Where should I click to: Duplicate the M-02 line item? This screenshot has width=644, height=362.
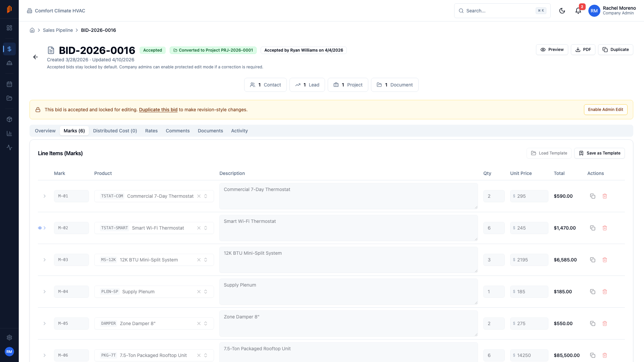pyautogui.click(x=593, y=228)
